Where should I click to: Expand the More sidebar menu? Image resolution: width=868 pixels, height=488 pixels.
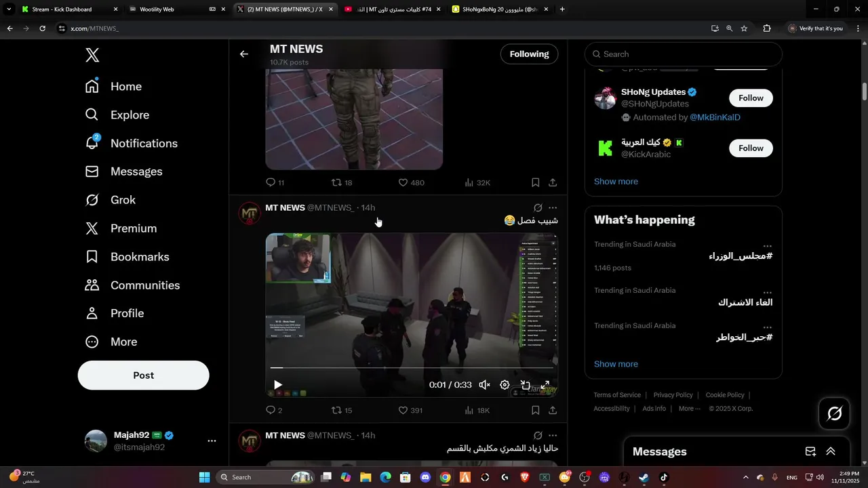(111, 342)
